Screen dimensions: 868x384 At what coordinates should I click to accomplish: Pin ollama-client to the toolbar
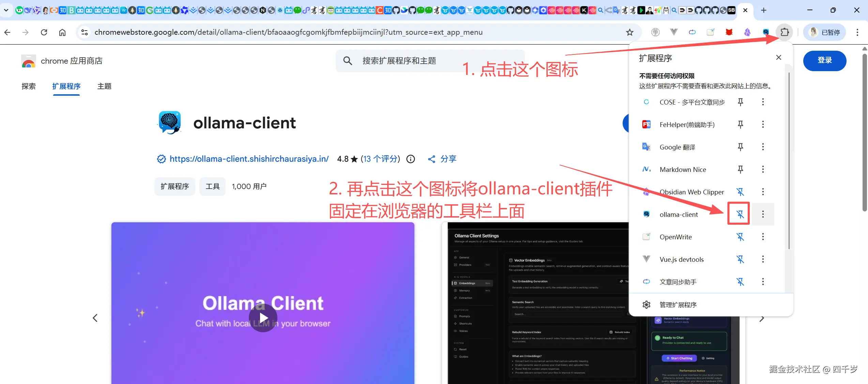coord(738,214)
